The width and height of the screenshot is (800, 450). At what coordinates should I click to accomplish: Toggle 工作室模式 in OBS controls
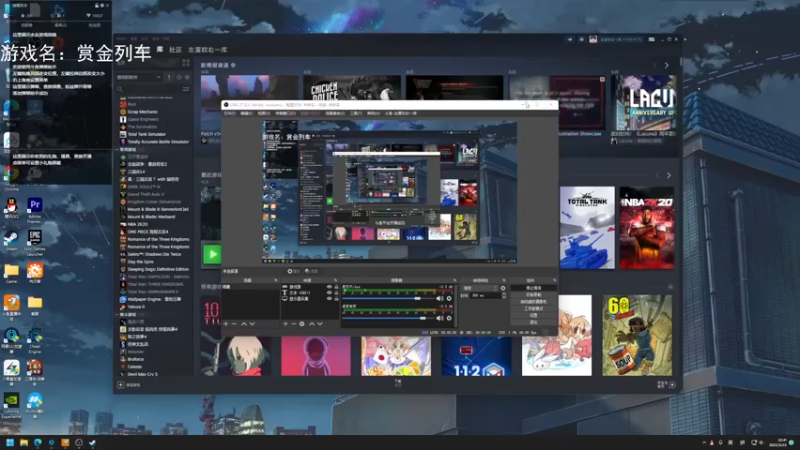(533, 309)
